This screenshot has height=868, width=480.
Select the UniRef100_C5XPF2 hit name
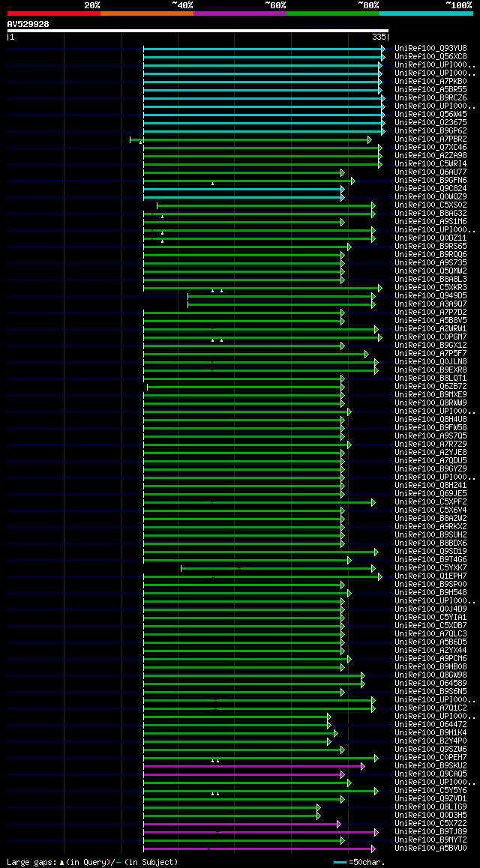coord(430,502)
